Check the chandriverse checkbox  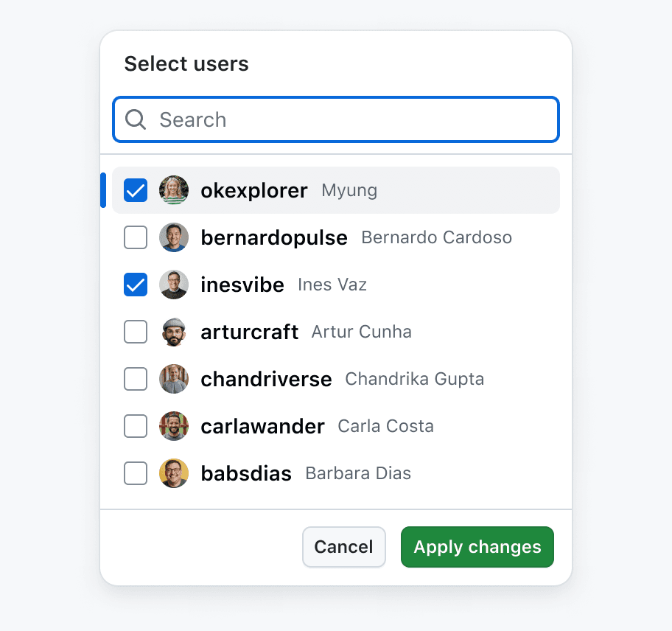(x=136, y=379)
